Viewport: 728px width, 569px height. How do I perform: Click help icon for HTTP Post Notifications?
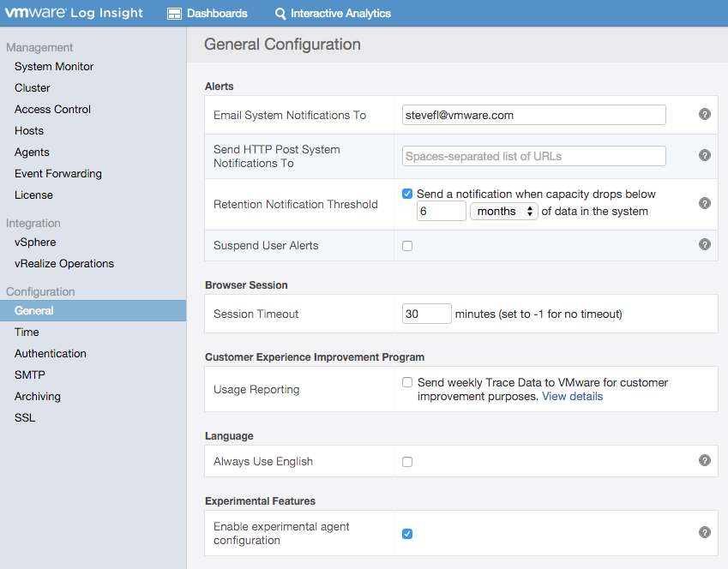pos(705,155)
